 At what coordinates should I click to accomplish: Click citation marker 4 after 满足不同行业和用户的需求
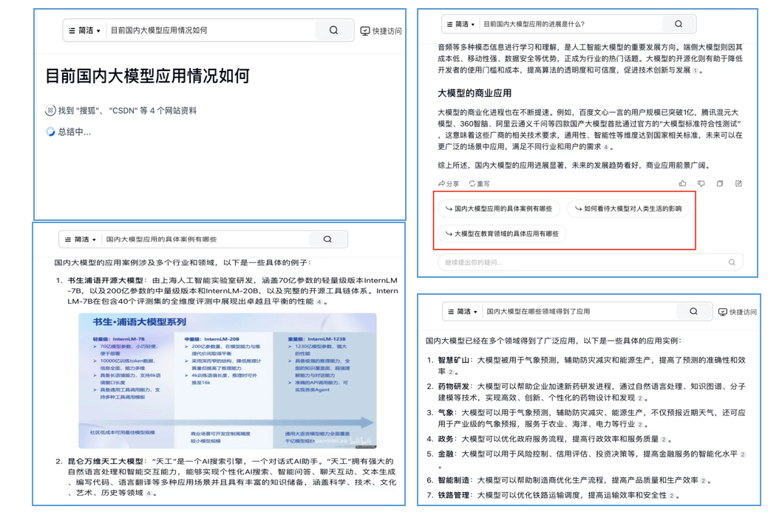[x=605, y=147]
